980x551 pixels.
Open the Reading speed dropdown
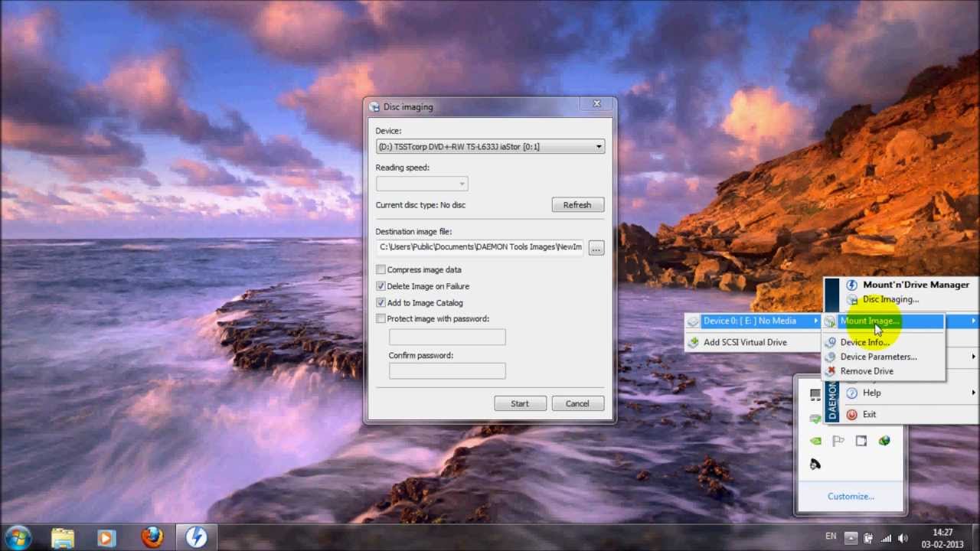(421, 184)
